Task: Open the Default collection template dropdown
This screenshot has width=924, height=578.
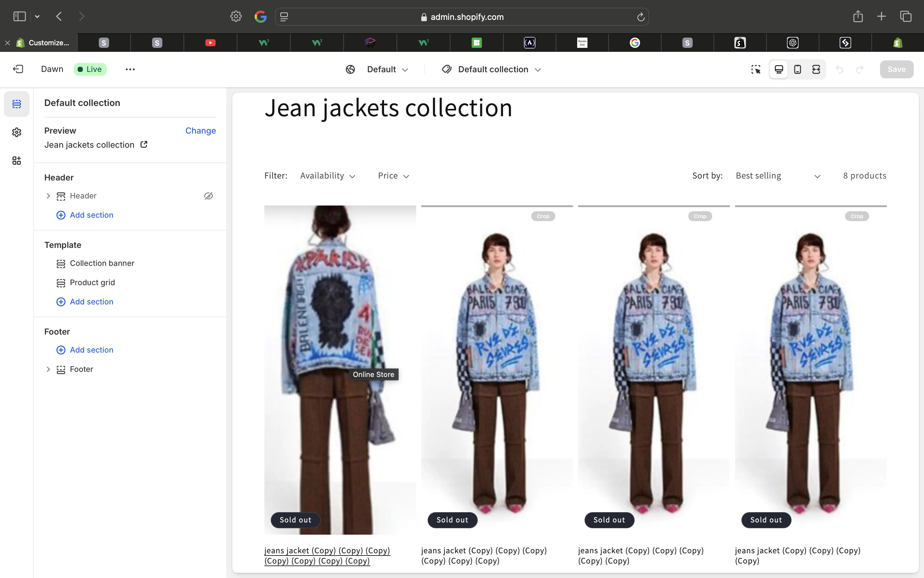Action: pyautogui.click(x=500, y=70)
